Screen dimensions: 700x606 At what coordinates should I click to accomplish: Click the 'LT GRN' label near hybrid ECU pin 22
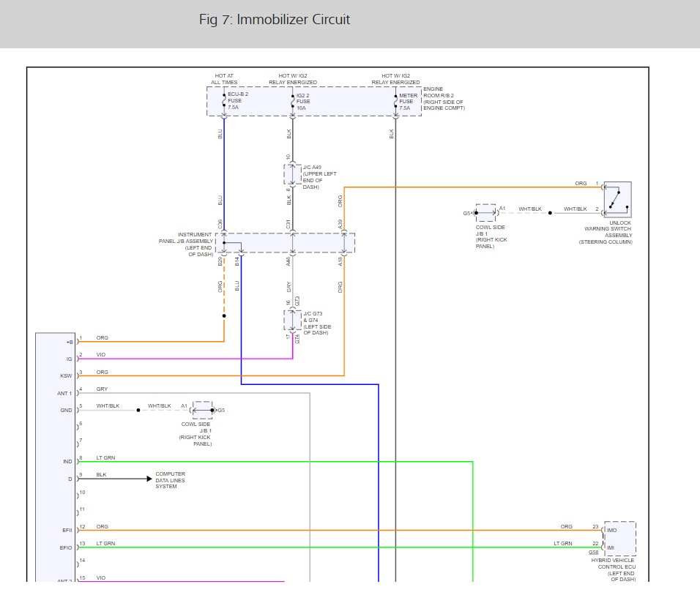click(563, 544)
